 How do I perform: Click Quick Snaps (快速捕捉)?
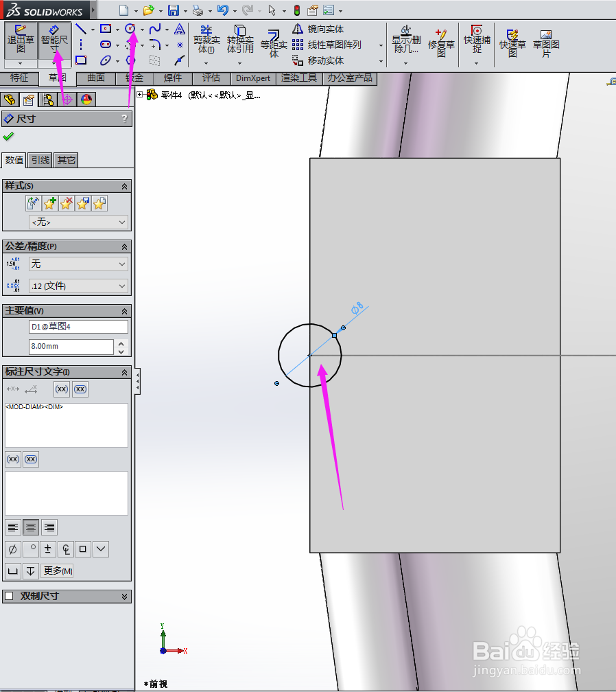pos(477,40)
